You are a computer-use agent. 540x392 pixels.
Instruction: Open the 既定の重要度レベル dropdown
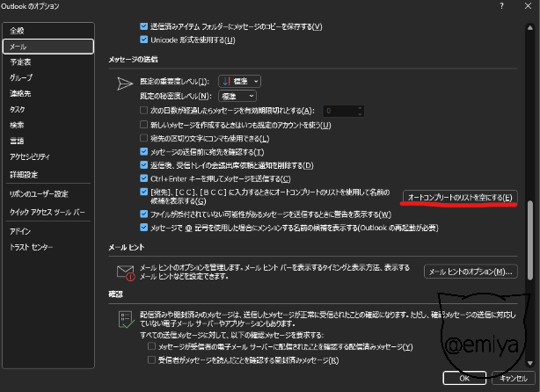pos(238,81)
